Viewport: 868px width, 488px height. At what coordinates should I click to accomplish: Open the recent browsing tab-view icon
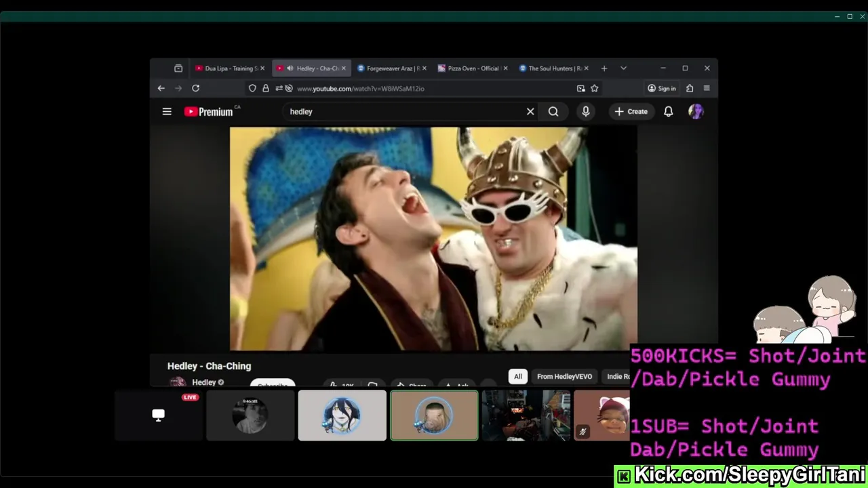[178, 68]
